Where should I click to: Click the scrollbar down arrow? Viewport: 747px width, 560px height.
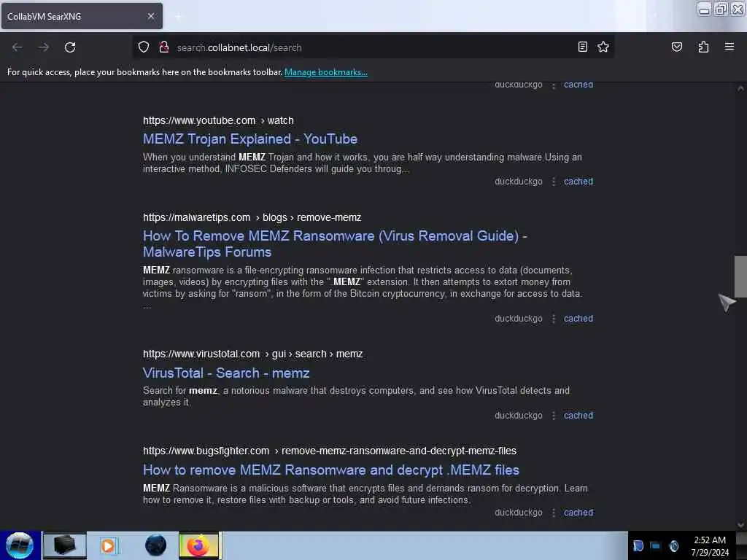(x=740, y=525)
